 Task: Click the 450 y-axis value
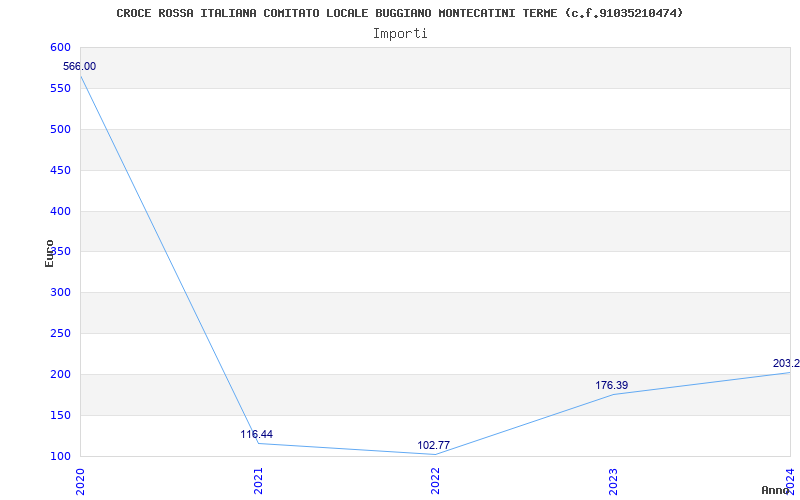pos(60,170)
